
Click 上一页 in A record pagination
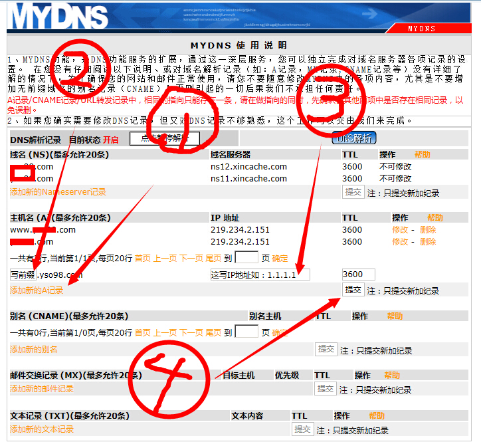(x=165, y=259)
